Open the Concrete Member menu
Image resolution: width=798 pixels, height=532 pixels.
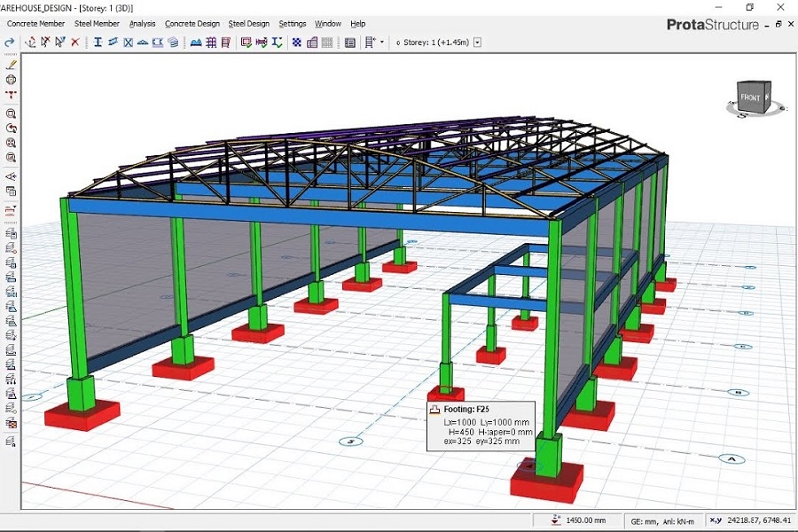[35, 23]
